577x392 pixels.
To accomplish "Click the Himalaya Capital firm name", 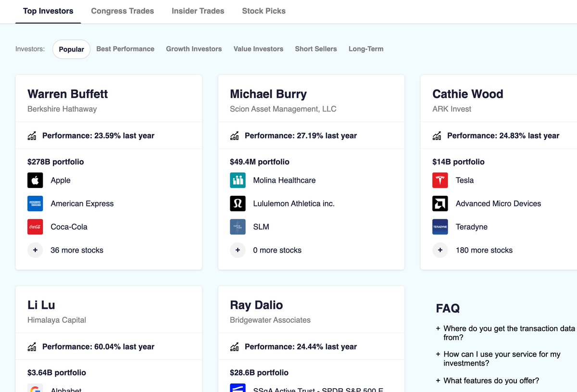I will tap(57, 320).
